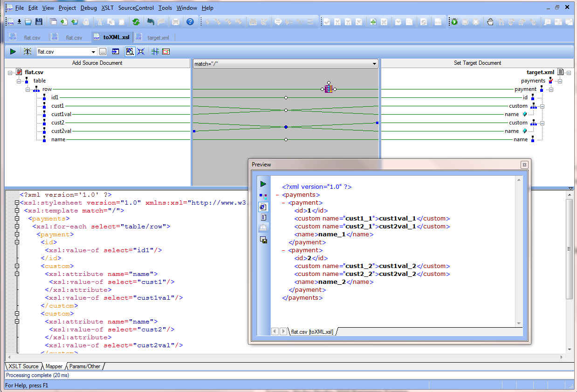Click the Save icon in main toolbar

tap(39, 22)
